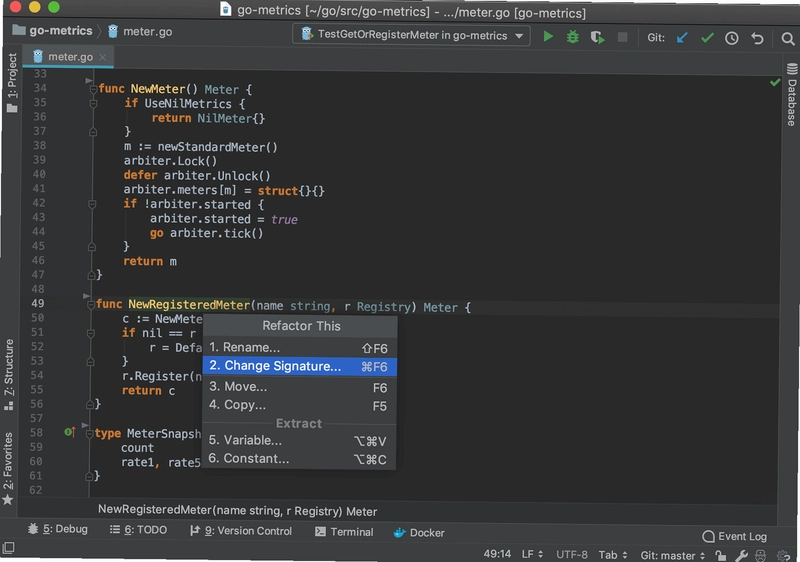Image resolution: width=800 pixels, height=562 pixels.
Task: Run the TestGetOrRegisterMeter configuration
Action: tap(548, 37)
